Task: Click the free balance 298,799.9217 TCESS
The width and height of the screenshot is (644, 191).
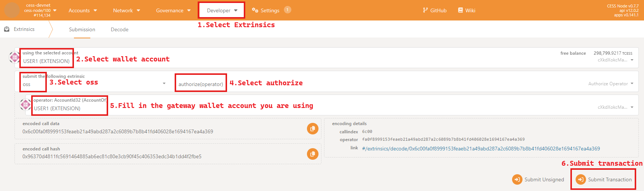Action: click(x=613, y=53)
